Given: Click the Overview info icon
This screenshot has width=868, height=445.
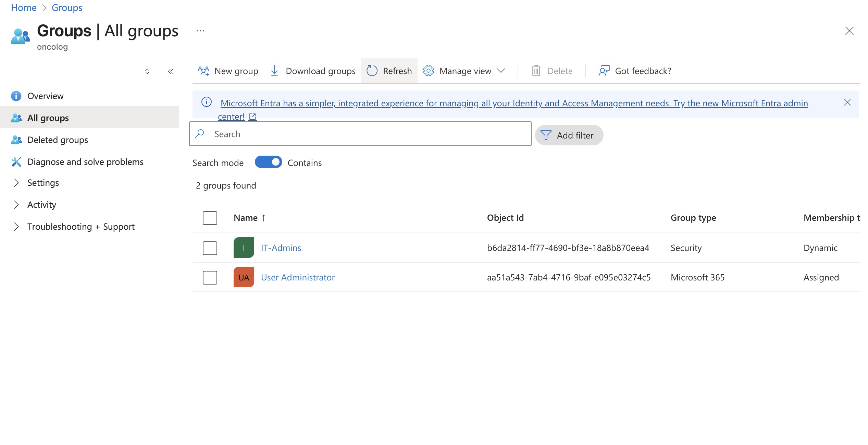Looking at the screenshot, I should click(16, 96).
